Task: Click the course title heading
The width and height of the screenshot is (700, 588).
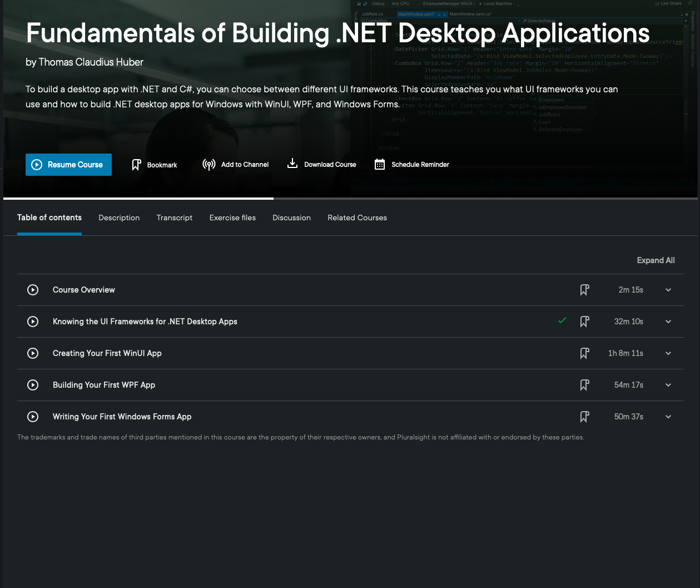Action: coord(338,33)
